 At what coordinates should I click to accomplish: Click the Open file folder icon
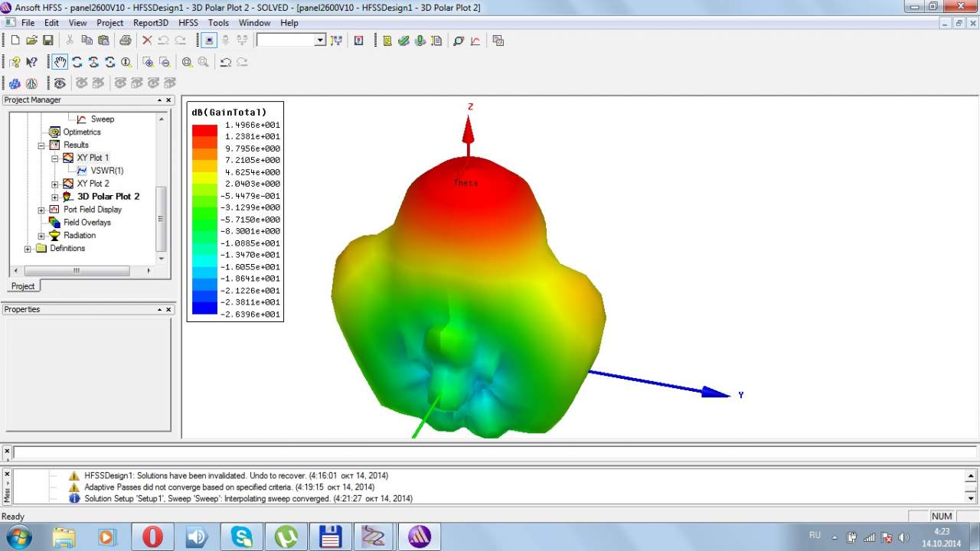pyautogui.click(x=31, y=41)
